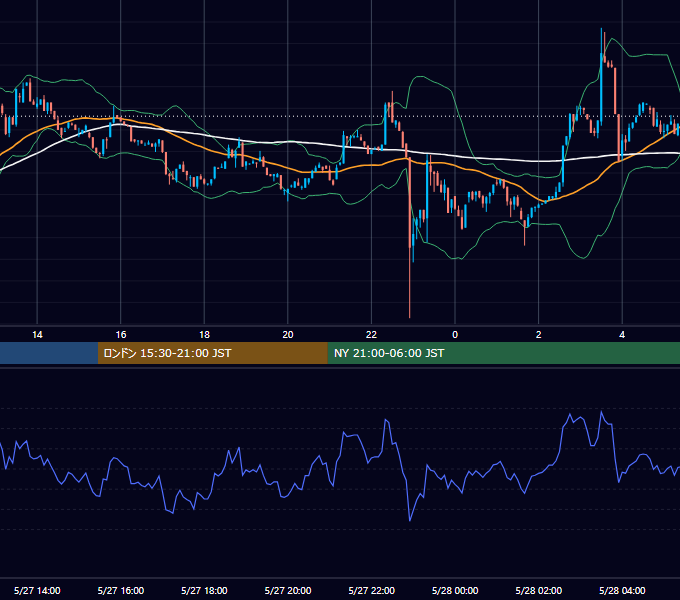Select the NY 21:00-06:00 JST session bar
Screen dimensions: 680x600
(x=503, y=353)
